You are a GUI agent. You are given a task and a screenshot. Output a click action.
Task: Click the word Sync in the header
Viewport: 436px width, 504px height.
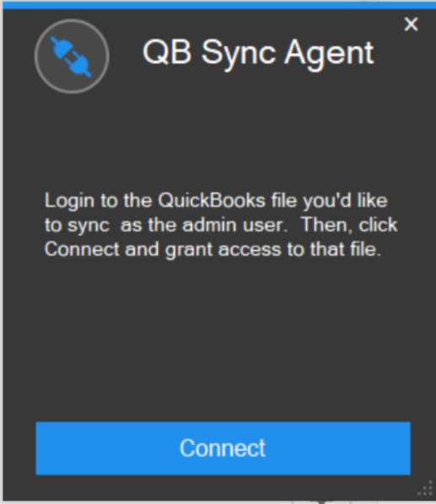click(239, 55)
